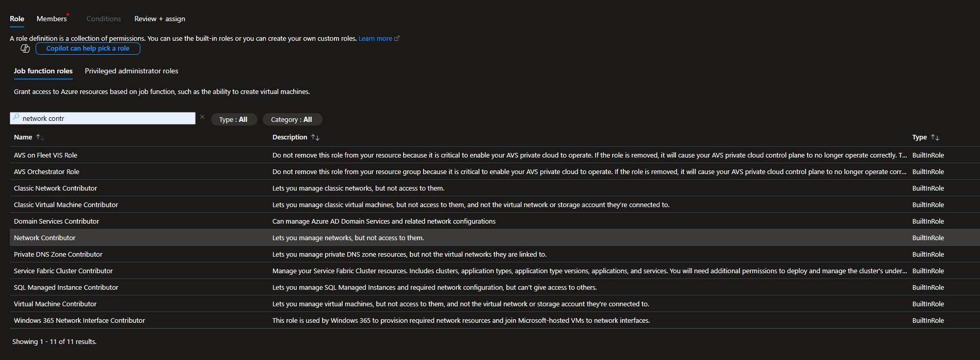Select the AVS Orchestrator Role row
This screenshot has width=980, height=360.
(47, 171)
